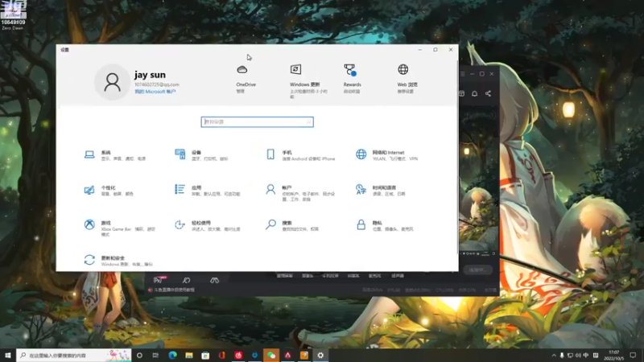This screenshot has width=644, height=362.
Task: Open the 我的 Microsoft 帐户 link
Action: click(155, 92)
